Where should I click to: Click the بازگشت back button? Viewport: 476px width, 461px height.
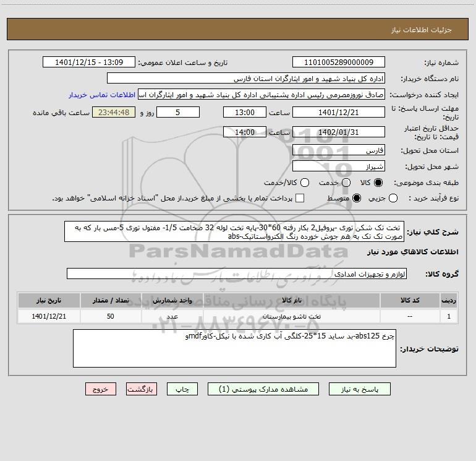142,389
